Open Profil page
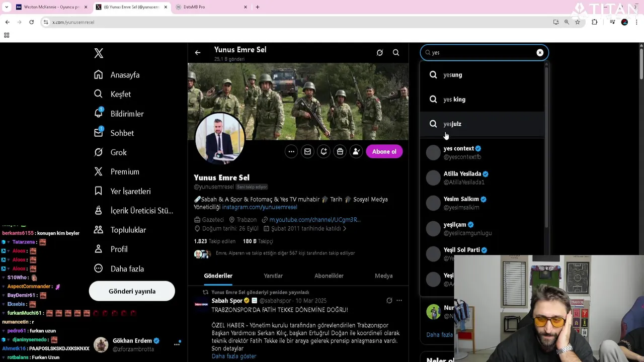Image resolution: width=644 pixels, height=362 pixels. (111, 249)
